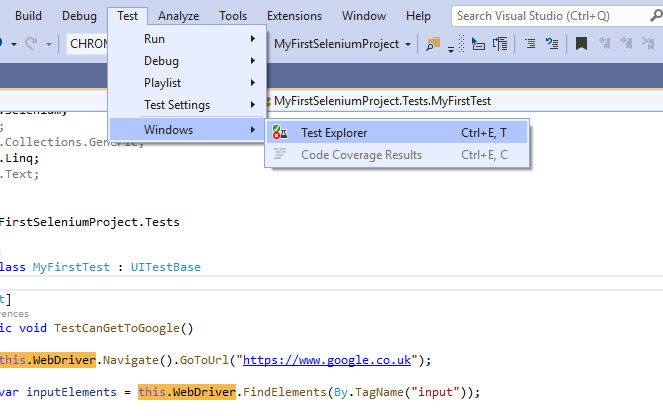Image resolution: width=663 pixels, height=416 pixels.
Task: Click the UITestBase class name in code
Action: pos(165,267)
